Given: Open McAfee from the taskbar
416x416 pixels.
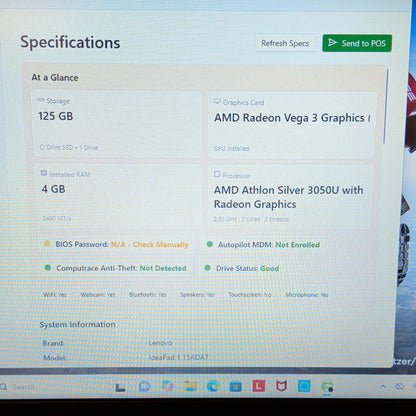Looking at the screenshot, I should click(x=281, y=386).
